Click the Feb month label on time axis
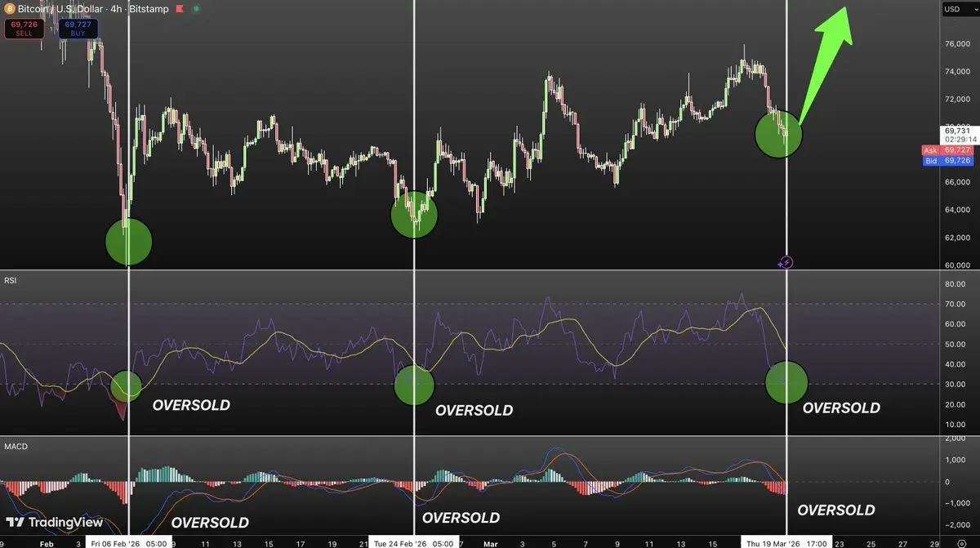The height and width of the screenshot is (548, 980). pos(47,542)
